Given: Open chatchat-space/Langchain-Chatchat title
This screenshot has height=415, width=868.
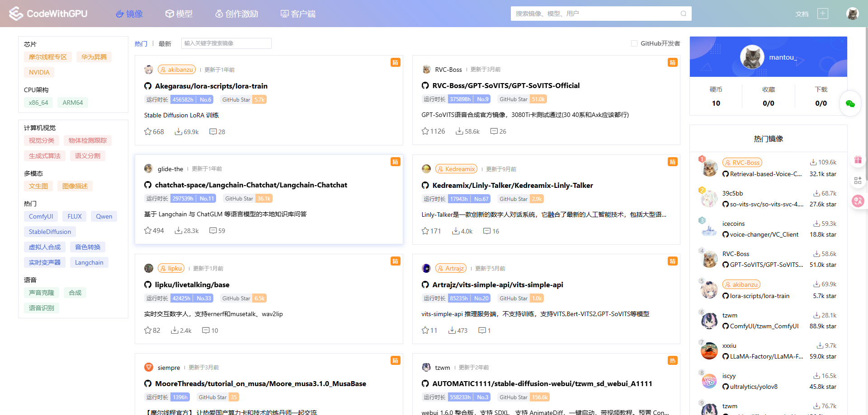Looking at the screenshot, I should 251,185.
